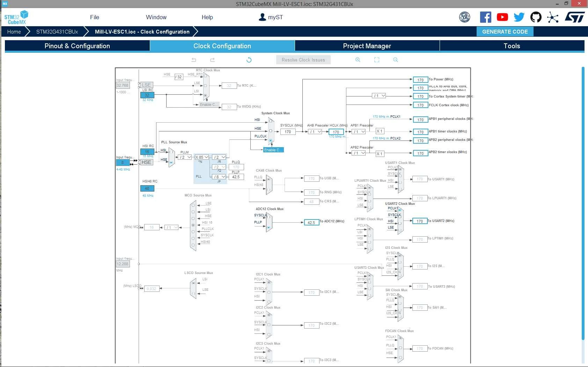The width and height of the screenshot is (588, 367).
Task: Click the SYSCLK (MHz) value field
Action: tap(288, 132)
